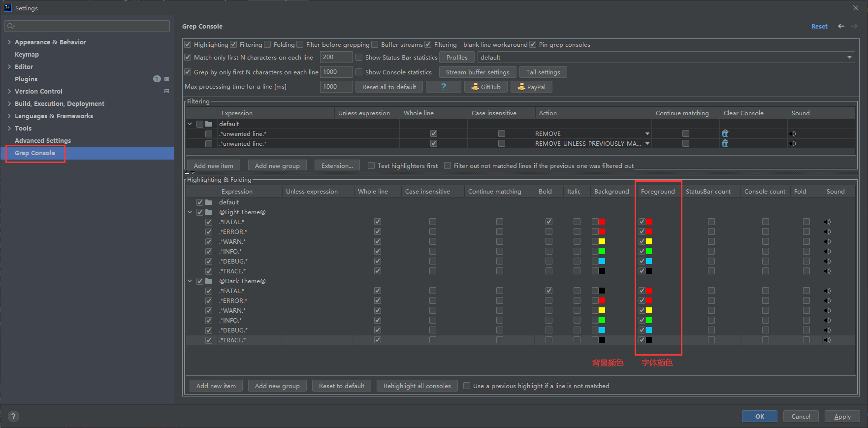Click the Reset link at top right
The height and width of the screenshot is (428, 868).
click(x=819, y=26)
